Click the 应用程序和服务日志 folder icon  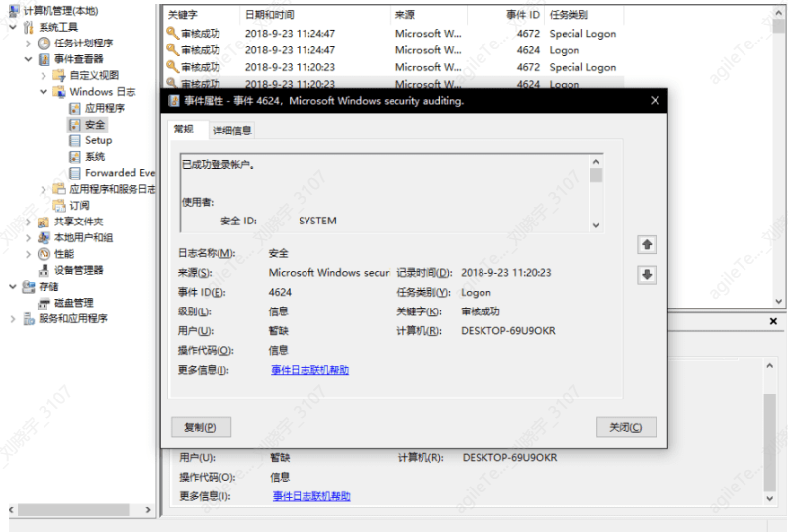pos(59,189)
